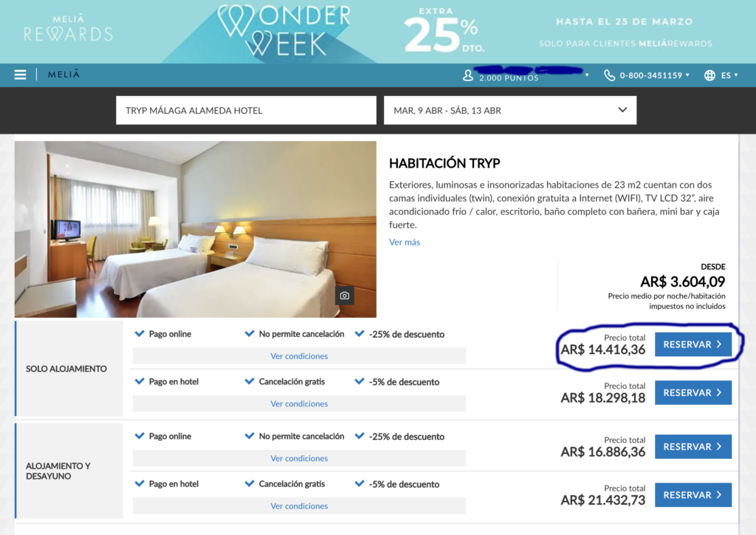Click the globe language icon

709,75
